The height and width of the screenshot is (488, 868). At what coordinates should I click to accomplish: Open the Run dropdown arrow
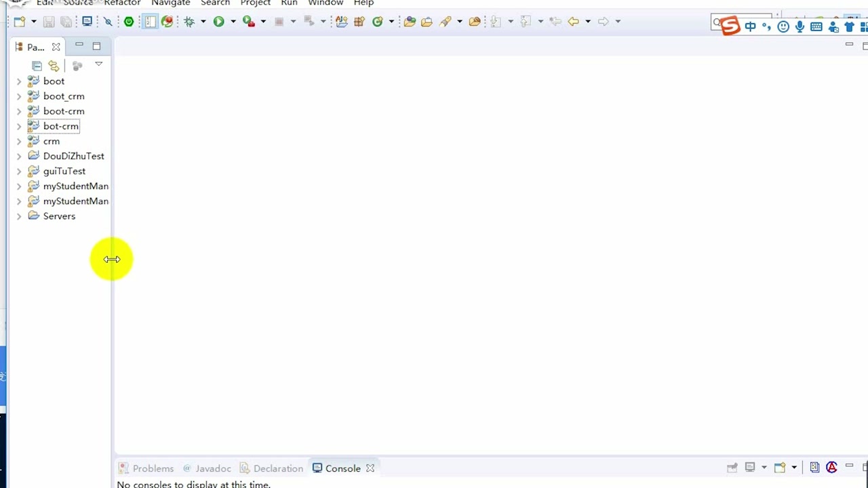click(233, 22)
